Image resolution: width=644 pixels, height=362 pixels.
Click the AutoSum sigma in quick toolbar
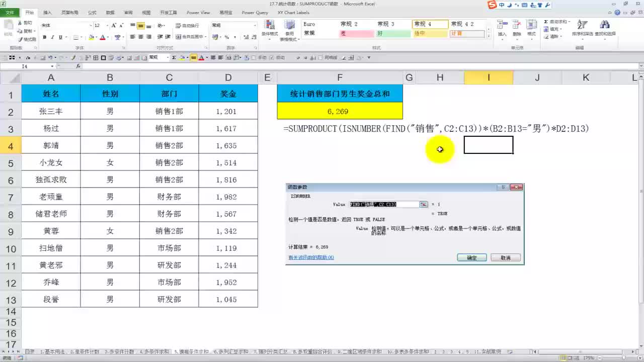pyautogui.click(x=174, y=58)
